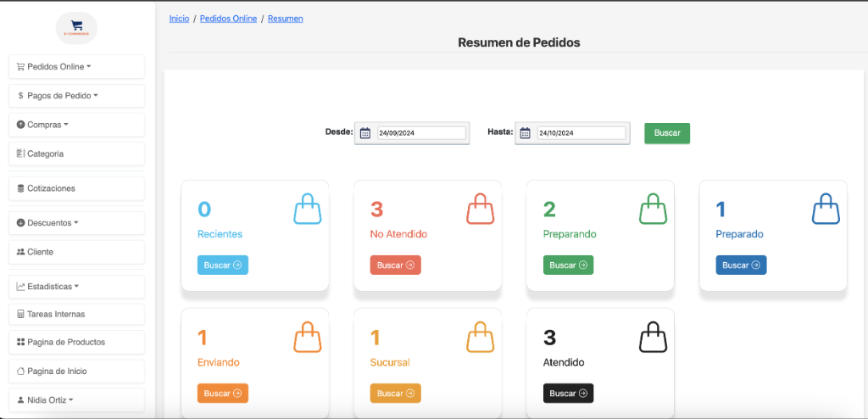
Task: Open the Nidia Ortiz user dropdown
Action: click(76, 399)
